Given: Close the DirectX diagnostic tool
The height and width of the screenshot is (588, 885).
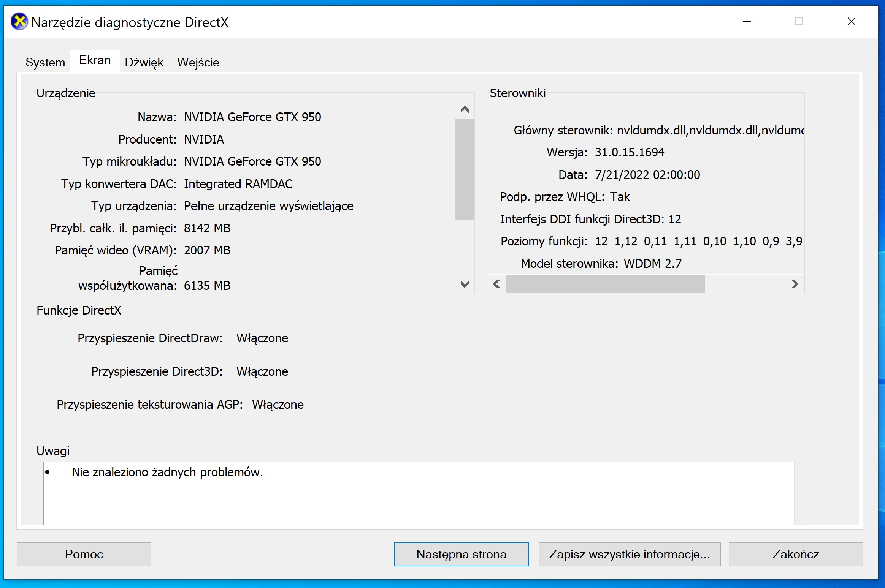Looking at the screenshot, I should point(851,22).
